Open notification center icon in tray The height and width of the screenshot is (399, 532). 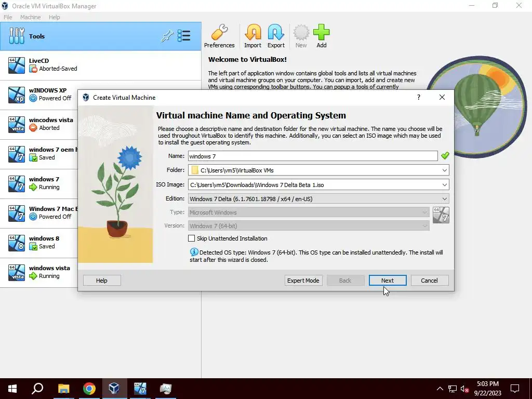[515, 389]
